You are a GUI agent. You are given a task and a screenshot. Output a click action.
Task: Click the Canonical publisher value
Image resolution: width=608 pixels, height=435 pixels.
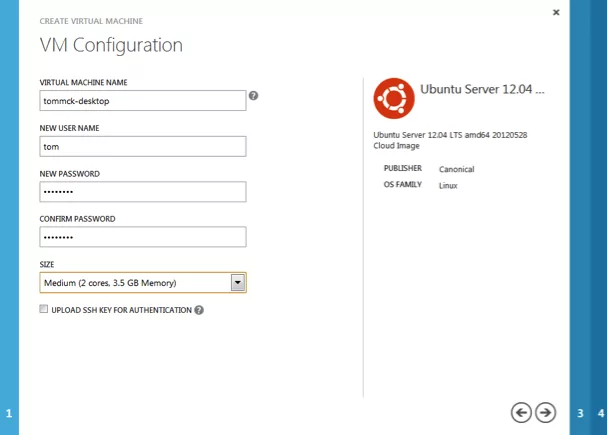pyautogui.click(x=456, y=169)
